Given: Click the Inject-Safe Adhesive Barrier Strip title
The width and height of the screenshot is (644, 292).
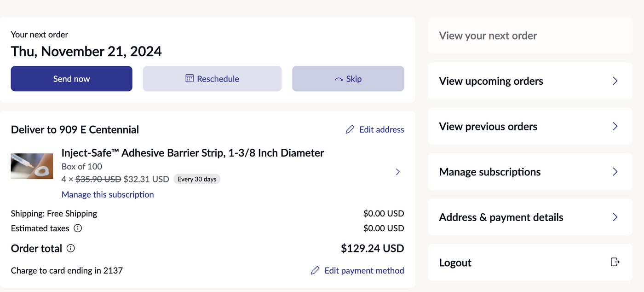Looking at the screenshot, I should point(193,153).
